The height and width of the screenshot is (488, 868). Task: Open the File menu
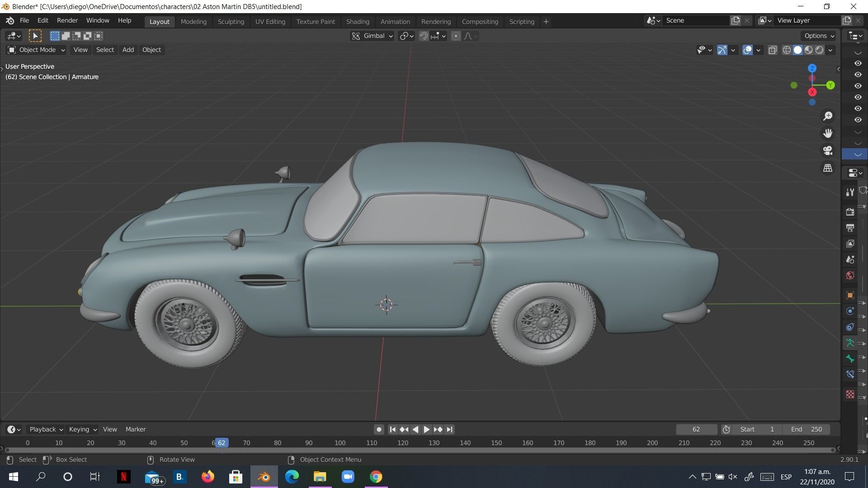pyautogui.click(x=24, y=21)
